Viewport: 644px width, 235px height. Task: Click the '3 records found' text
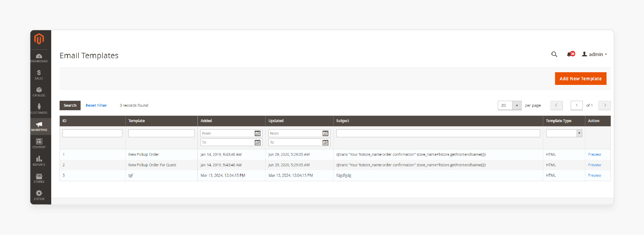pos(134,105)
